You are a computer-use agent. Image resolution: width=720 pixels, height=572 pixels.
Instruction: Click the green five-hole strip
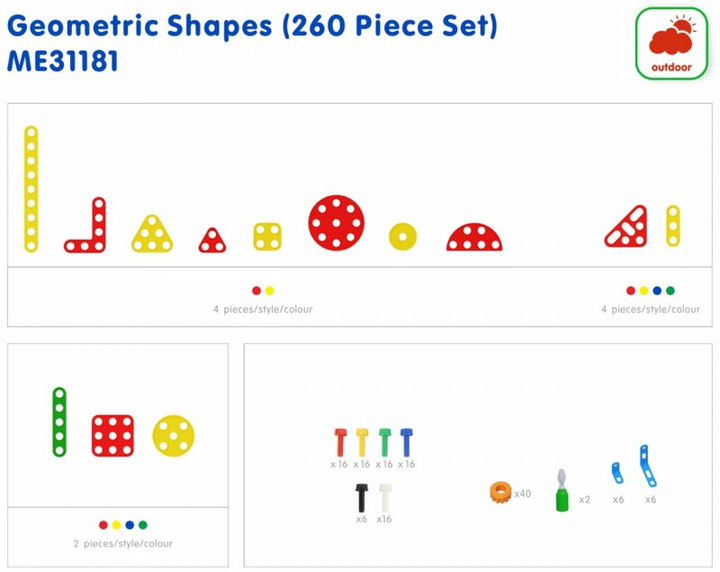(59, 422)
